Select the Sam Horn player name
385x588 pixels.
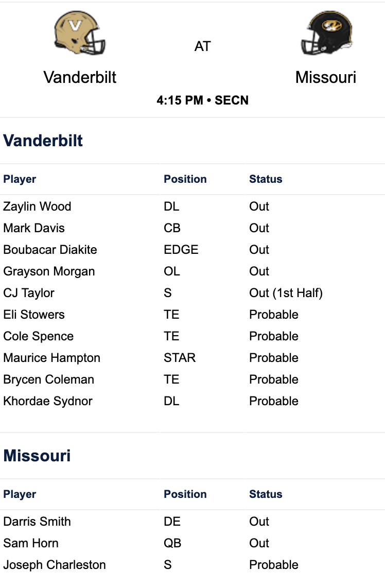(x=31, y=543)
